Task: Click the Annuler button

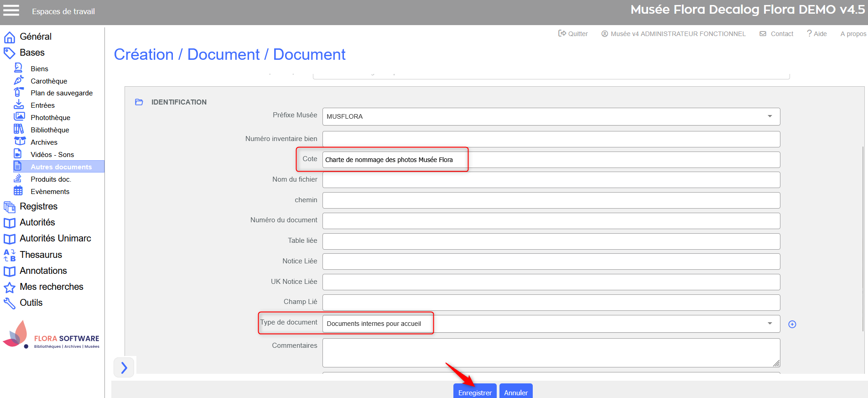Action: 515,392
